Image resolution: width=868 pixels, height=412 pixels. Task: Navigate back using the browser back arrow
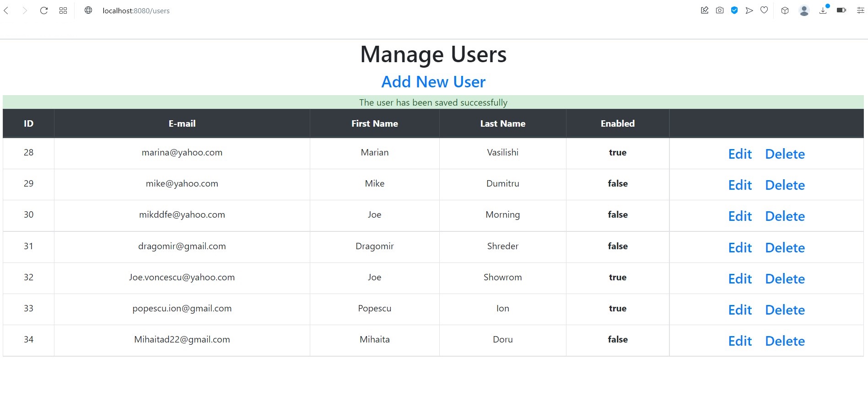click(6, 10)
